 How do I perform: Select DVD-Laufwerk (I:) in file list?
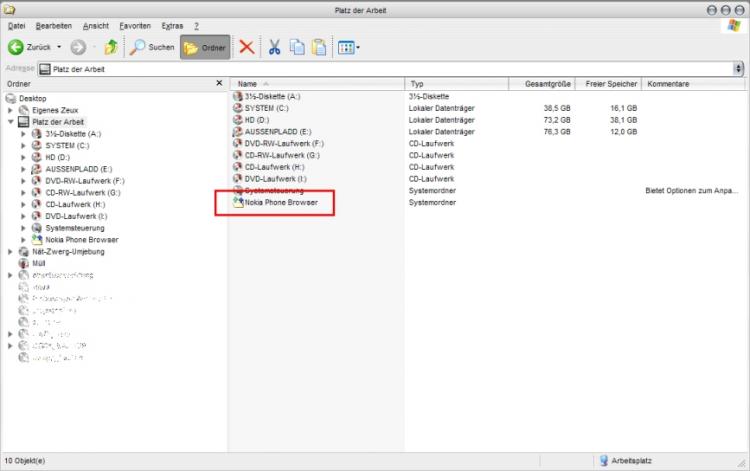(276, 179)
